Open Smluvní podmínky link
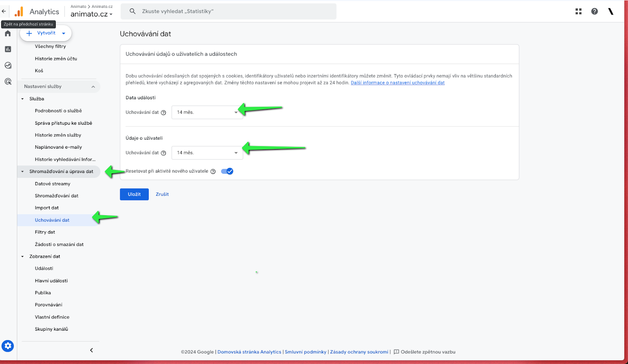Image resolution: width=628 pixels, height=364 pixels. click(x=305, y=352)
